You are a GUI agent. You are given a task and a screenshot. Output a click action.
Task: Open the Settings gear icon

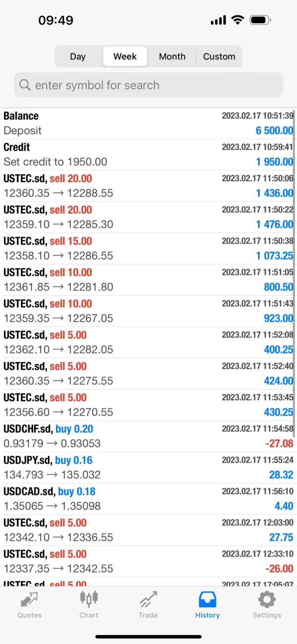click(267, 599)
